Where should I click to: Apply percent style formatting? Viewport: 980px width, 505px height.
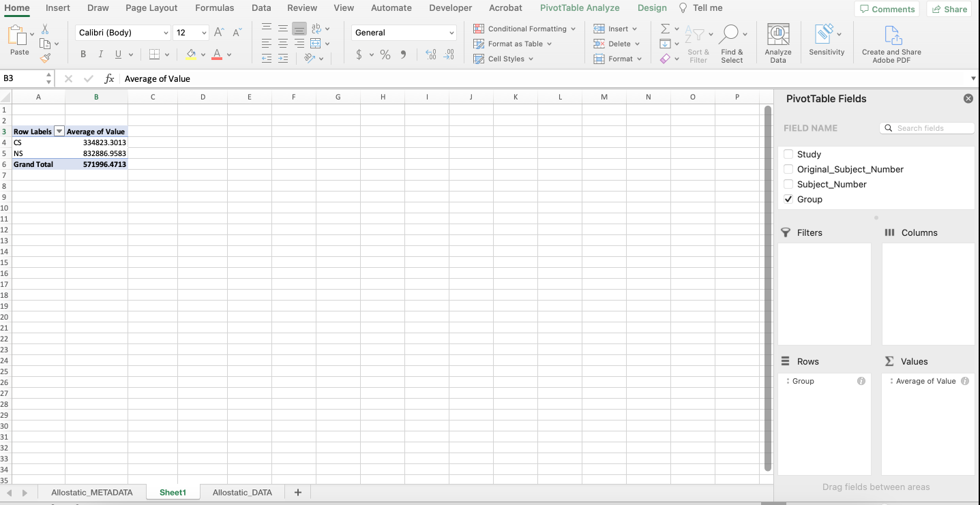pos(385,55)
